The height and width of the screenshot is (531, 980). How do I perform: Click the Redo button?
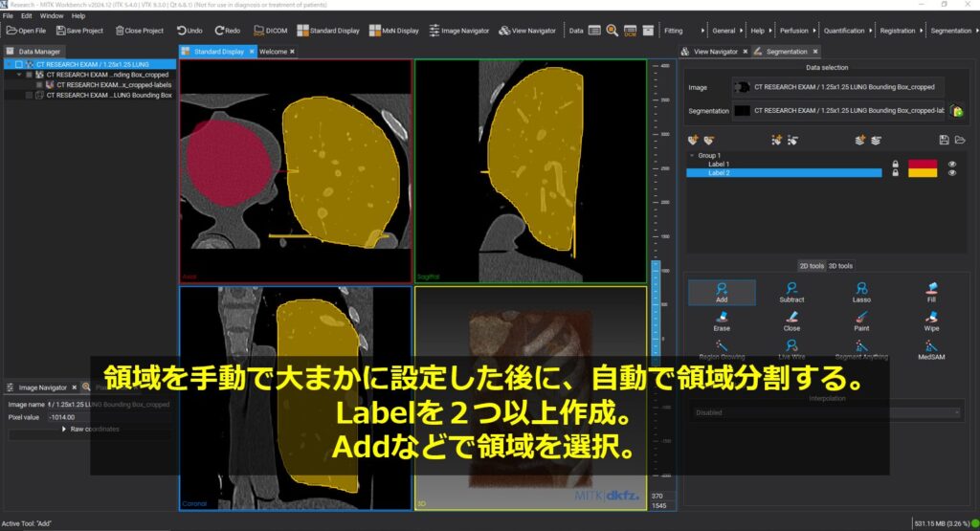coord(228,30)
